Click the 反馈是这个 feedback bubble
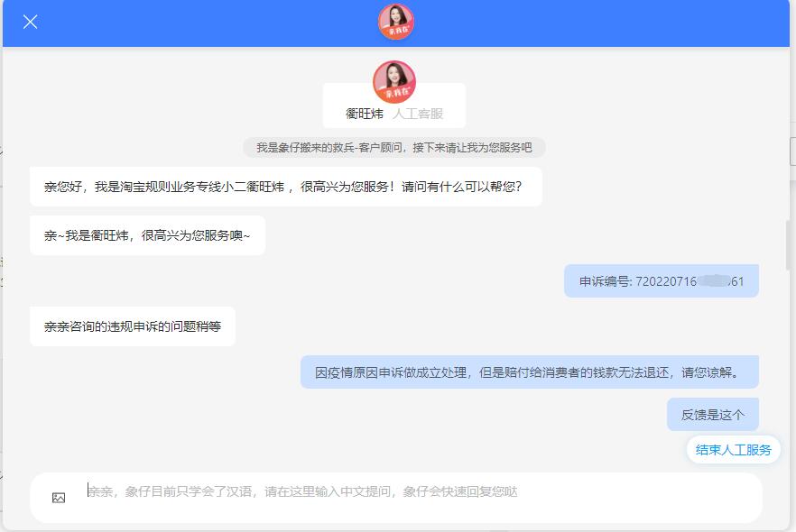Image resolution: width=796 pixels, height=532 pixels. pyautogui.click(x=712, y=414)
